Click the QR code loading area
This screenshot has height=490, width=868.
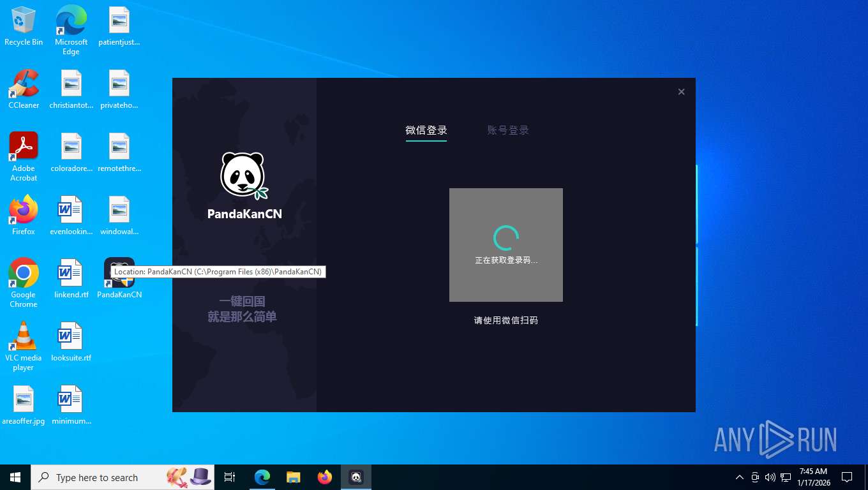[506, 245]
